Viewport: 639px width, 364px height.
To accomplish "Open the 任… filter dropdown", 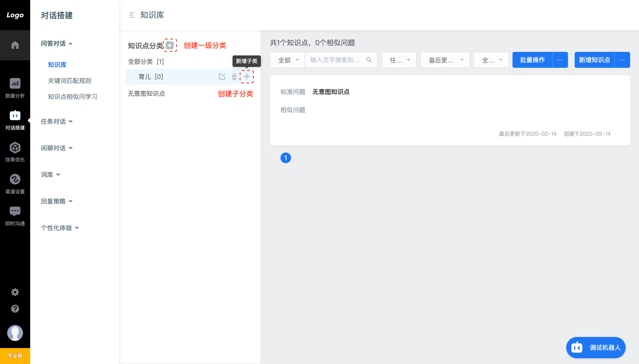I will (x=399, y=60).
